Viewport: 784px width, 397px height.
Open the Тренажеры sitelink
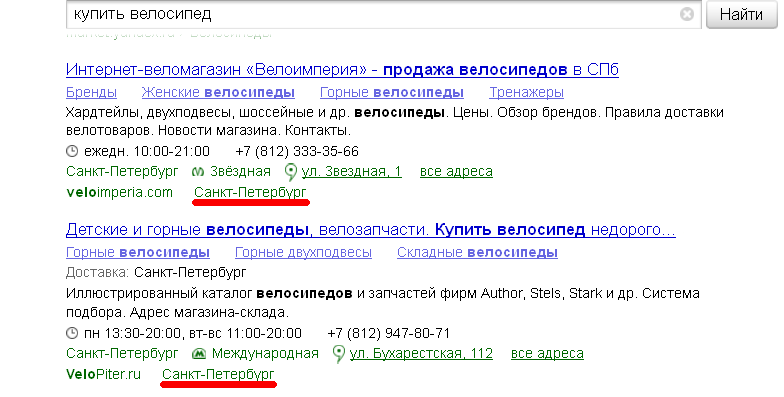[x=526, y=92]
